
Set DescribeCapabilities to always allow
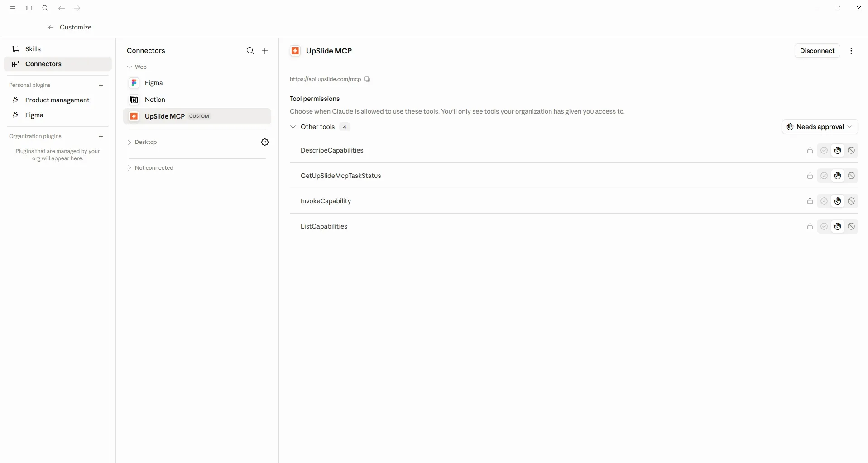[824, 150]
